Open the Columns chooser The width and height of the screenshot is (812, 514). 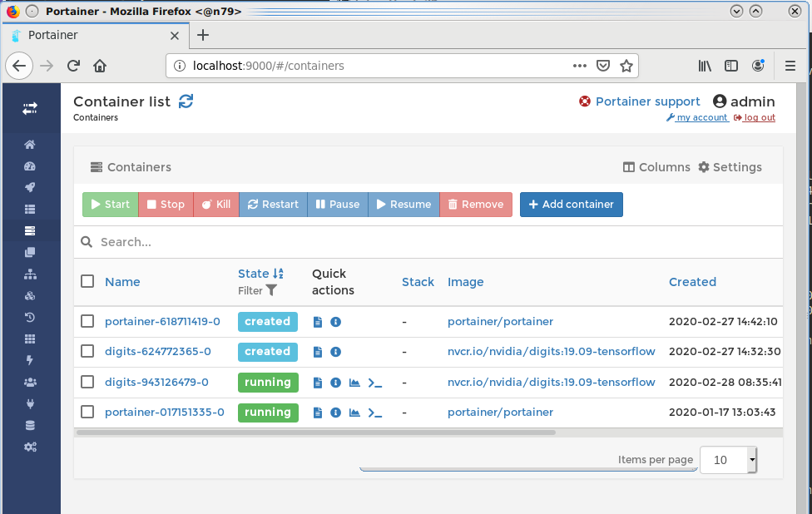click(656, 167)
